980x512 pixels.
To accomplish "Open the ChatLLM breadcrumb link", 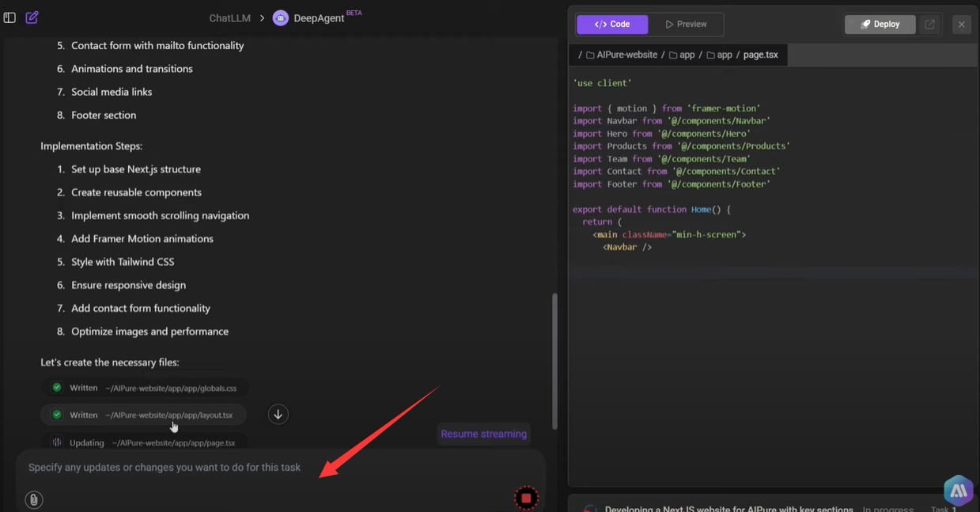I will 229,18.
